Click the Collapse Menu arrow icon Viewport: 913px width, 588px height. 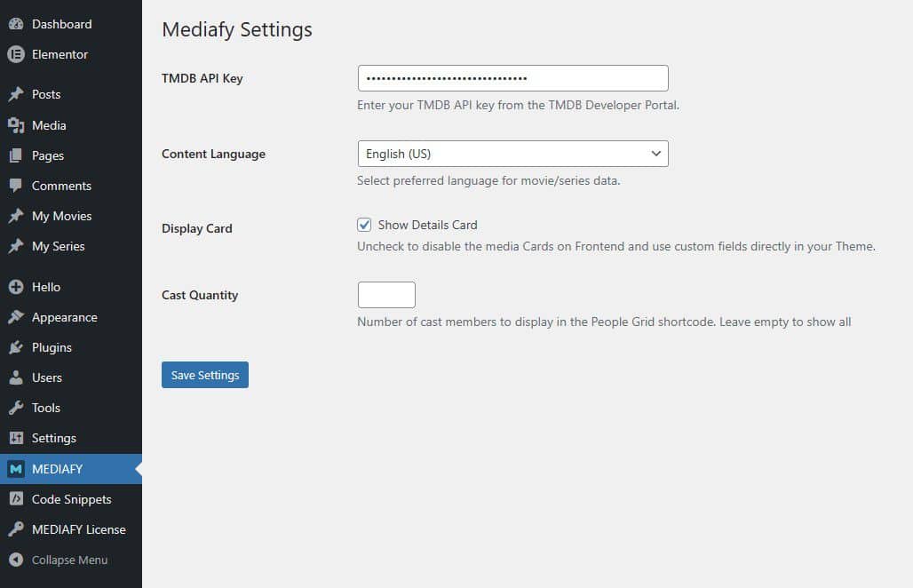click(16, 560)
